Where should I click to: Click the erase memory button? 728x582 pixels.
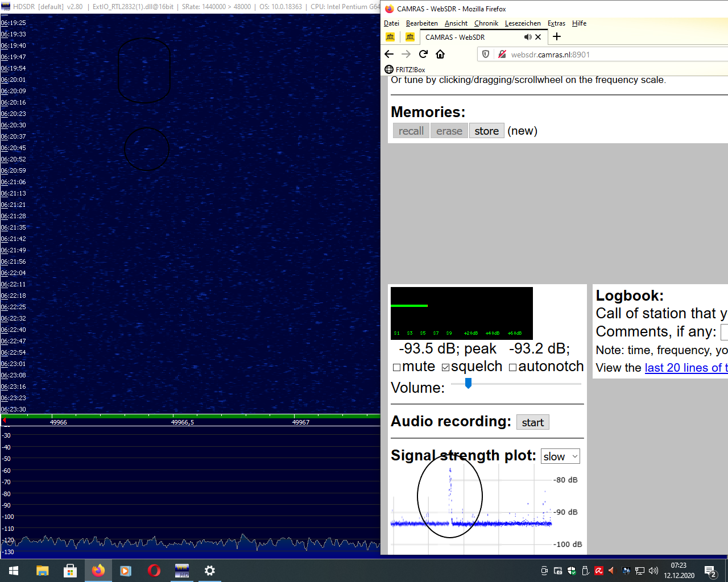pyautogui.click(x=449, y=131)
